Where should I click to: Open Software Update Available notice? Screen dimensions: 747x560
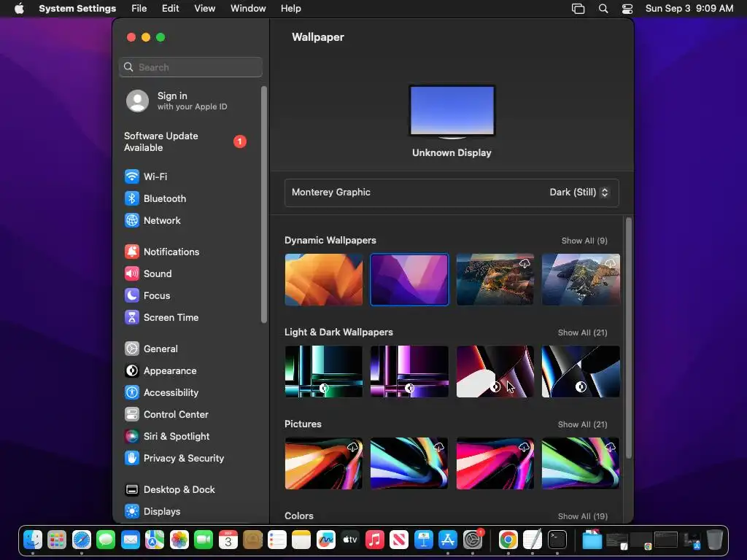point(186,142)
